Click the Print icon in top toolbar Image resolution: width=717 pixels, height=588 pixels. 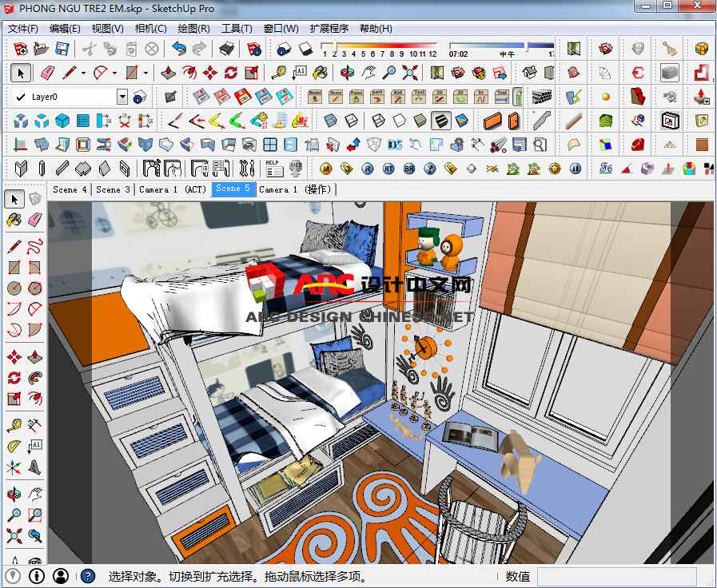tap(226, 50)
